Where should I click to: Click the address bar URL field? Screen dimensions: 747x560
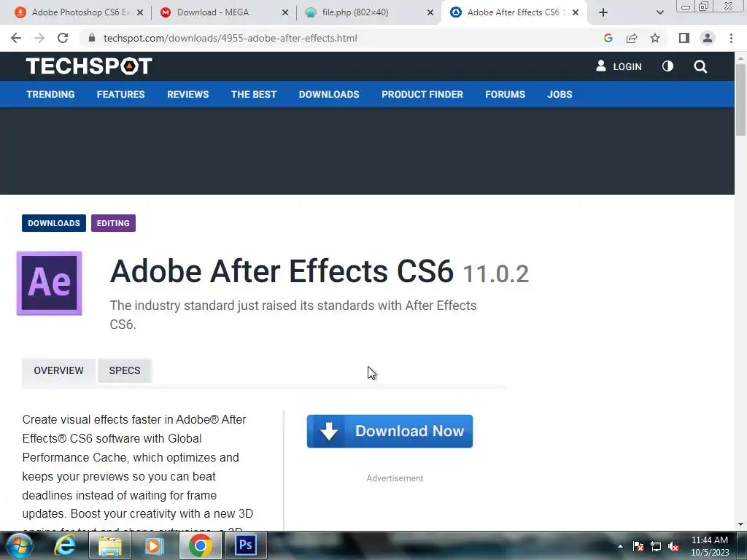(230, 38)
